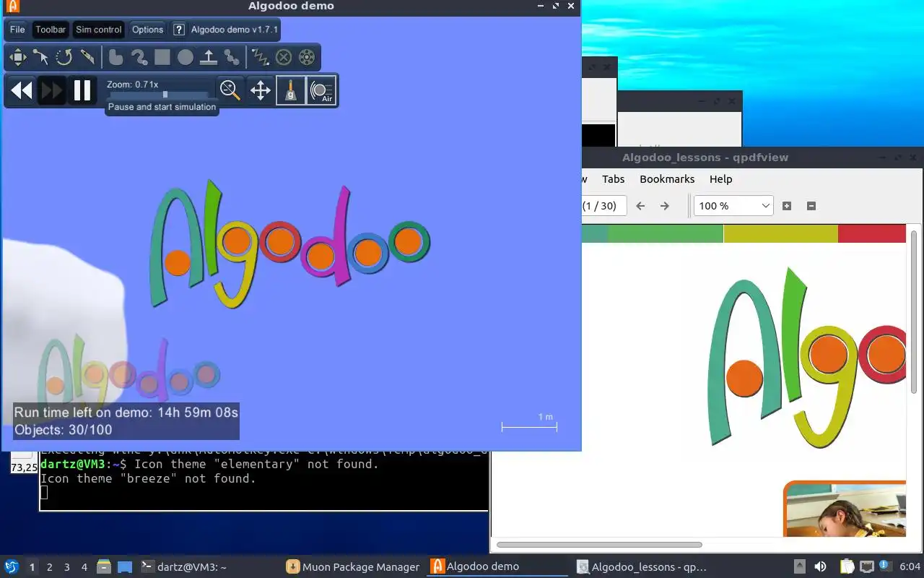
Task: Click the 6:04 clock
Action: pyautogui.click(x=910, y=567)
